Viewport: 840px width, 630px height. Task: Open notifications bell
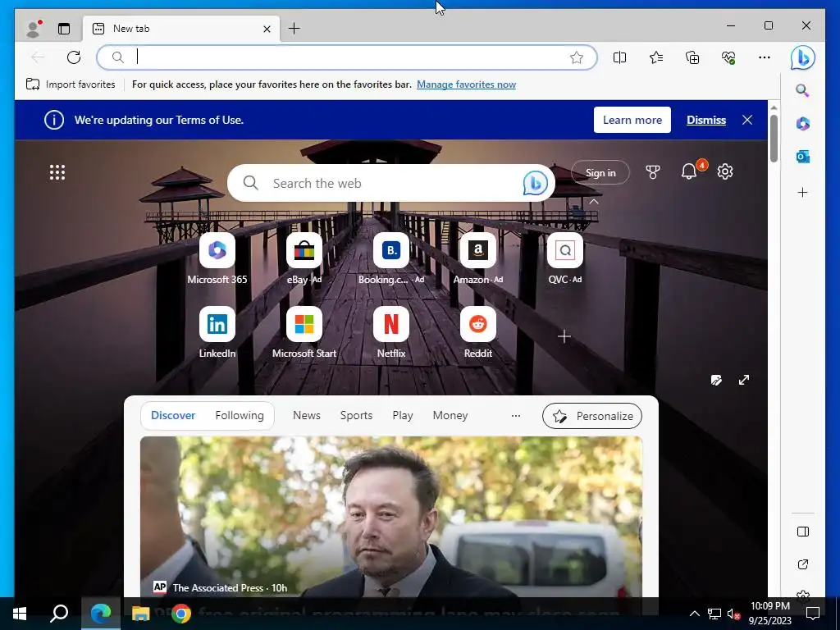[689, 171]
